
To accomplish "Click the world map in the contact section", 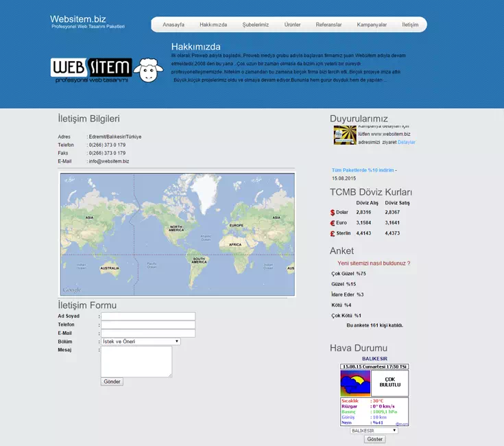I will point(178,235).
